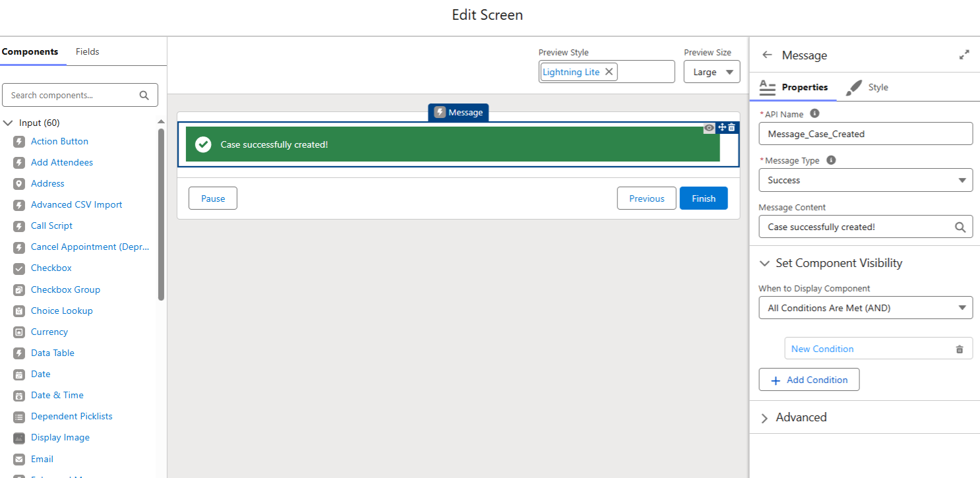
Task: Expand the properties panel with the expand icon
Action: point(964,55)
